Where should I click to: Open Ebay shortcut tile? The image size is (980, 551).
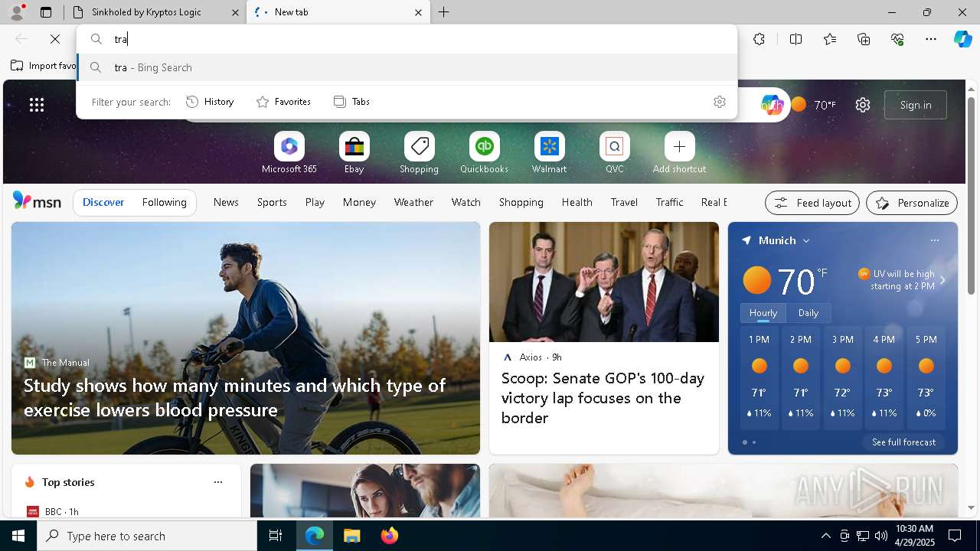(x=354, y=153)
